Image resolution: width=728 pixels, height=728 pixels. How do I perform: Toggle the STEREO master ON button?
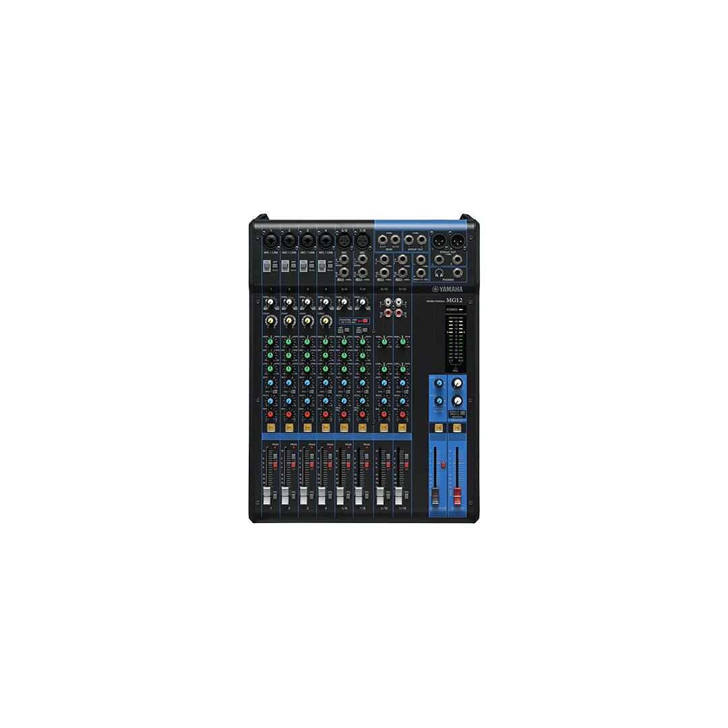457,427
